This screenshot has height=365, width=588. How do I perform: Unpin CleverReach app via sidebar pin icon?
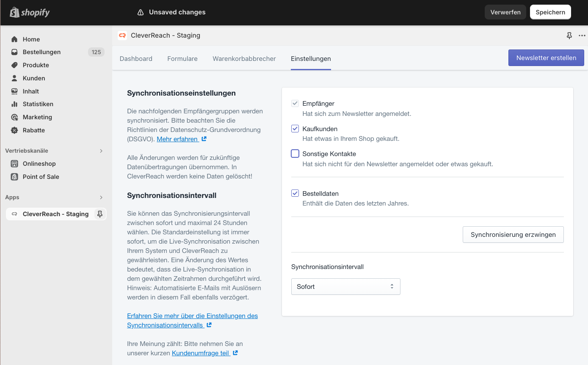[100, 214]
